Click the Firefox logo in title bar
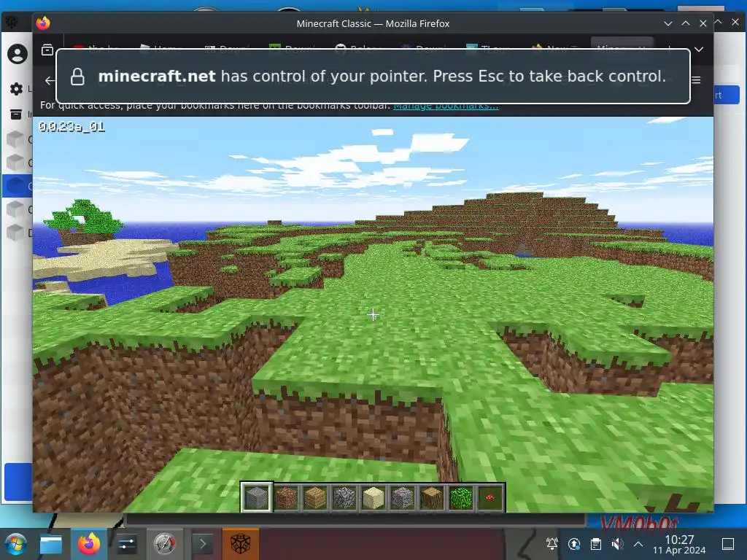This screenshot has width=747, height=560. point(43,23)
